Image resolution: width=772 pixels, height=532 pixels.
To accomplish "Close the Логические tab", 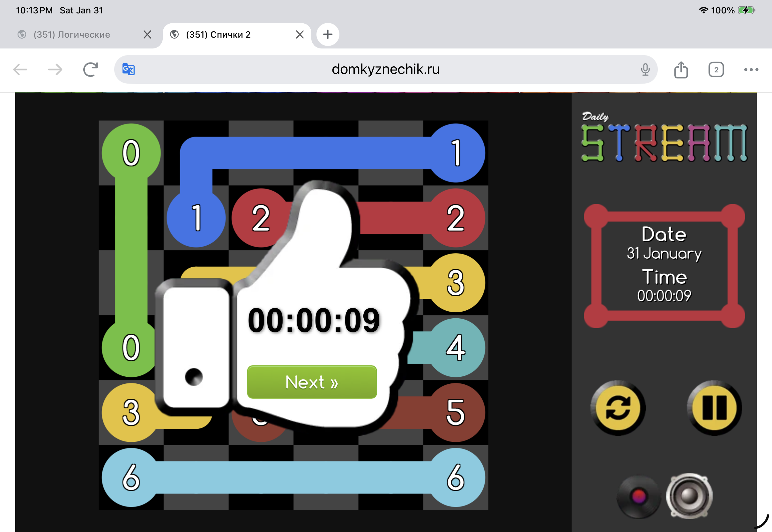I will pos(147,34).
